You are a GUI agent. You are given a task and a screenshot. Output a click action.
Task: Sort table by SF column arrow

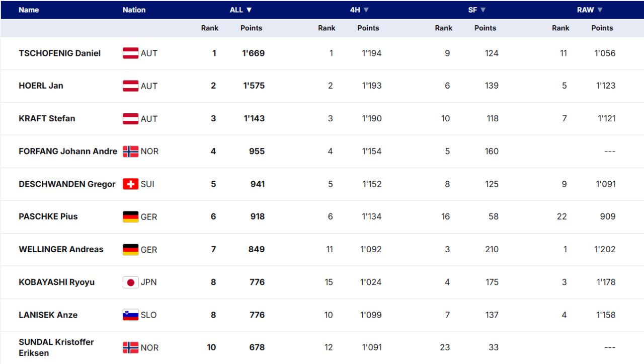(483, 10)
